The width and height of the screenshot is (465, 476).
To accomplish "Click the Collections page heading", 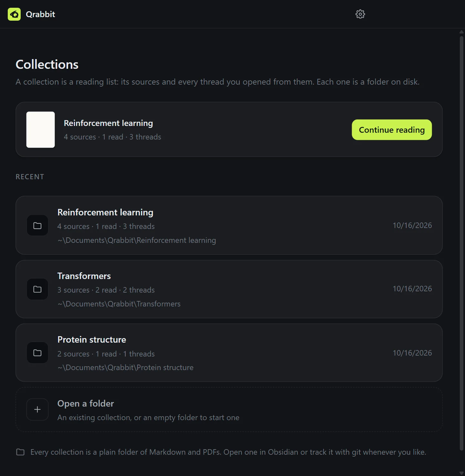I will click(47, 64).
